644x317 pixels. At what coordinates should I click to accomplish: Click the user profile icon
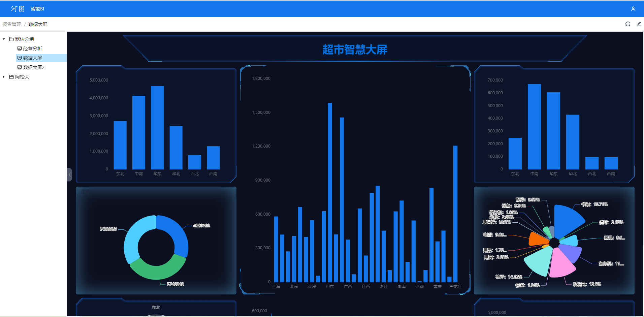click(633, 9)
